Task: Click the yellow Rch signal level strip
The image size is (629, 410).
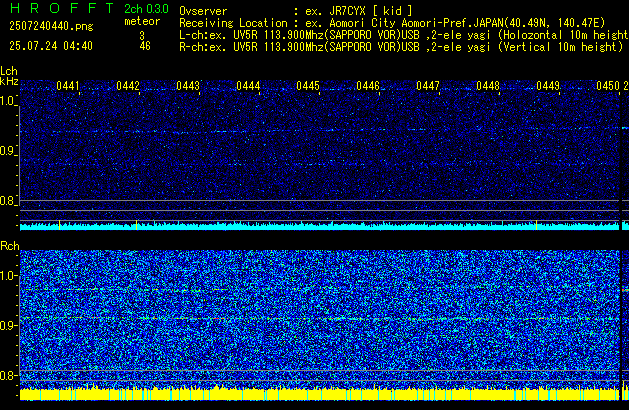Action: [319, 393]
